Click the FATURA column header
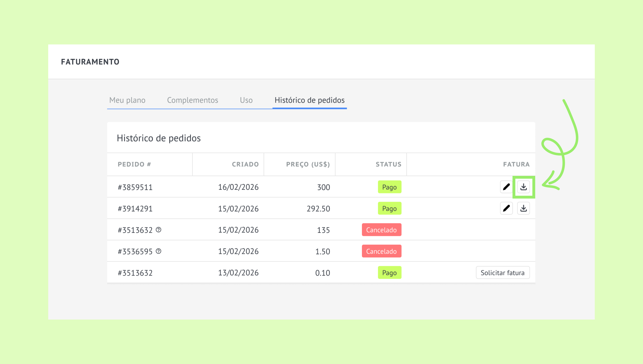The image size is (643, 364). point(516,164)
